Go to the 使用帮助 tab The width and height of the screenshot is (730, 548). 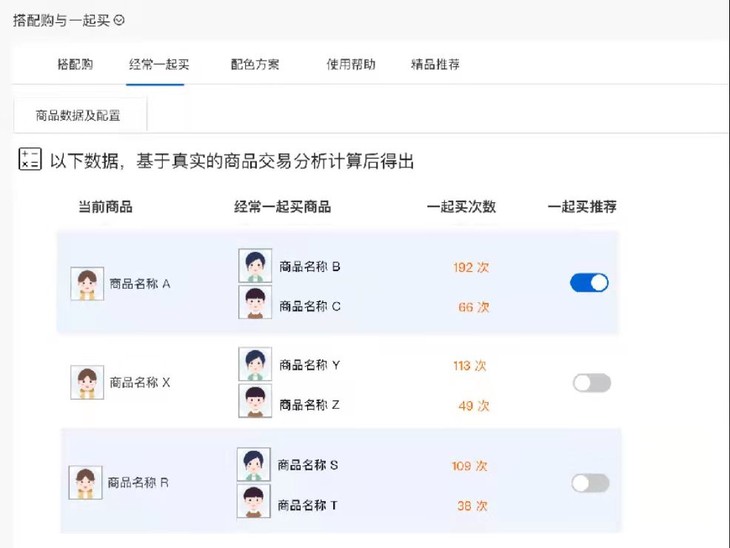coord(351,64)
